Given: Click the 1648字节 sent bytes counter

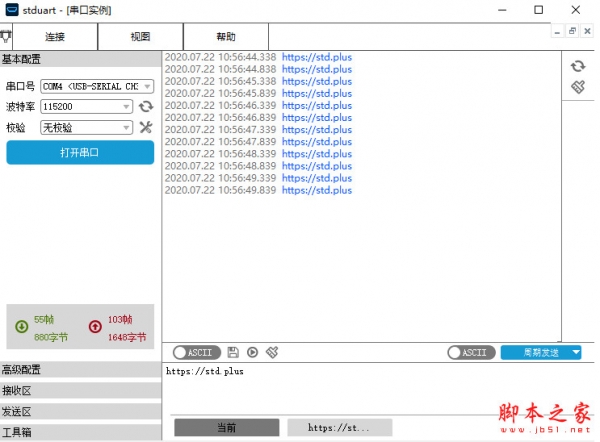Looking at the screenshot, I should coord(127,337).
